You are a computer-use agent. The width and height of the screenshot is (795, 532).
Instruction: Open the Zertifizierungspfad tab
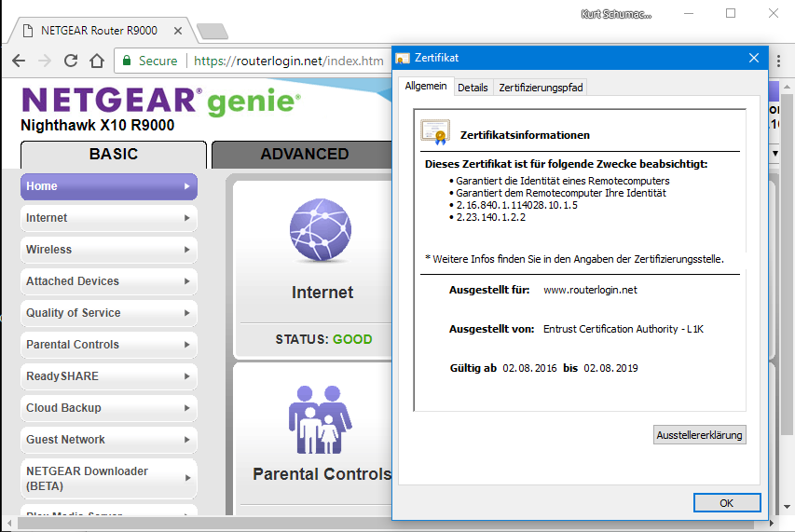(541, 88)
